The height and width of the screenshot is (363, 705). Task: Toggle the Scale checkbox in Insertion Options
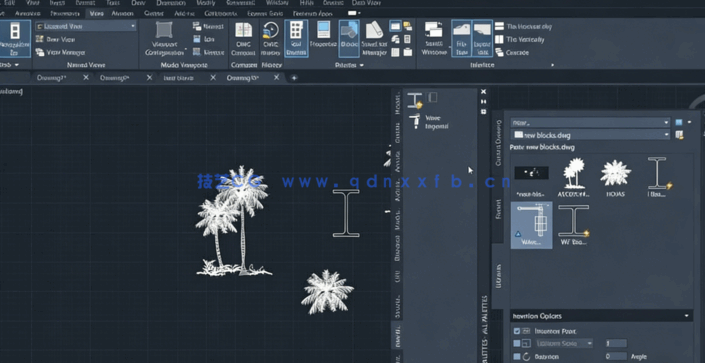point(517,344)
